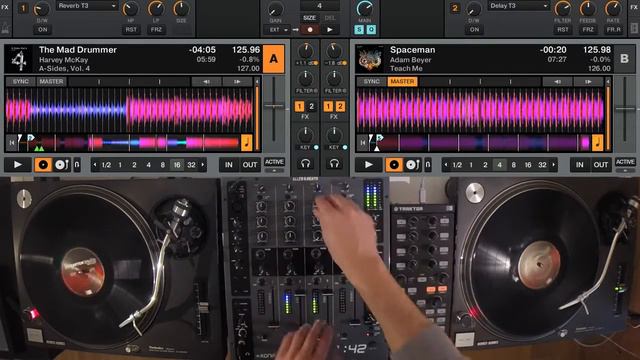640x360 pixels.
Task: Nudge Deck B tempo bend forward
Action: click(588, 82)
